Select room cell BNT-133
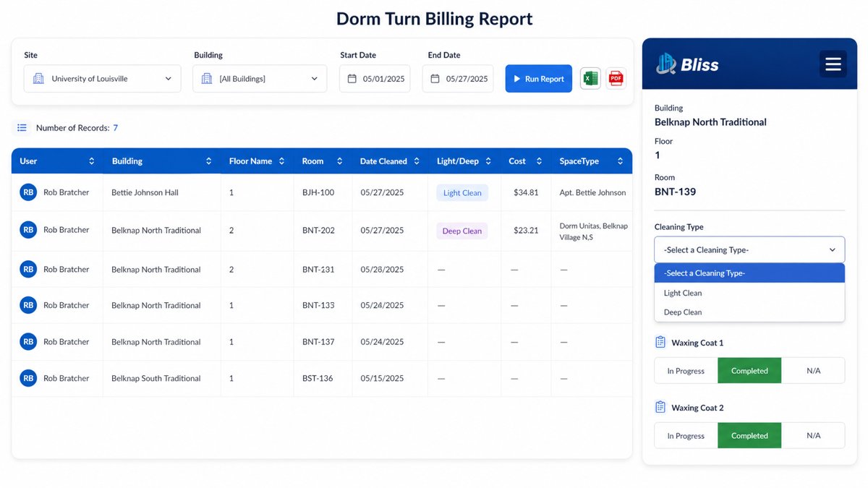The width and height of the screenshot is (868, 488). click(x=318, y=305)
